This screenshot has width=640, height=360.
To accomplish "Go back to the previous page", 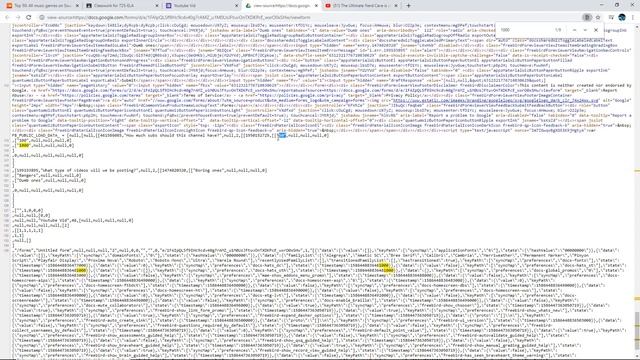I will tap(7, 18).
